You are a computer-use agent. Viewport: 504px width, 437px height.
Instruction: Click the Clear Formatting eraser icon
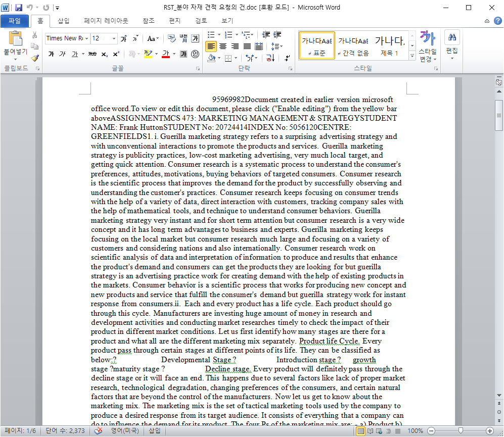(x=171, y=38)
